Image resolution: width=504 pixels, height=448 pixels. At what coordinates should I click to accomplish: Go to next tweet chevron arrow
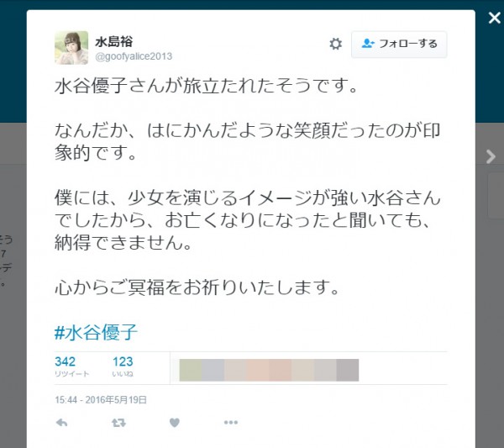(x=491, y=156)
